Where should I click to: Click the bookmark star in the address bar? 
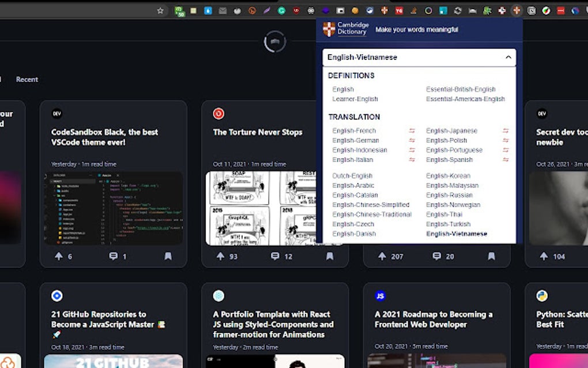160,10
